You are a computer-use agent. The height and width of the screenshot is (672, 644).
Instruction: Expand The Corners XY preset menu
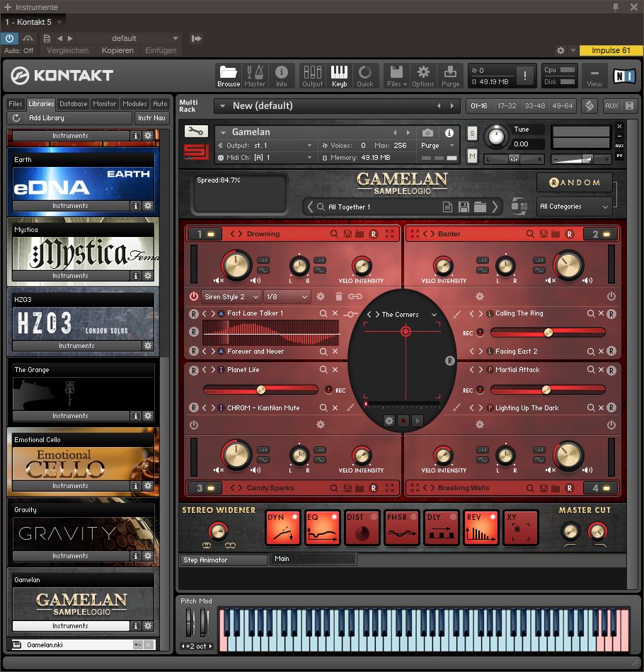click(x=434, y=315)
